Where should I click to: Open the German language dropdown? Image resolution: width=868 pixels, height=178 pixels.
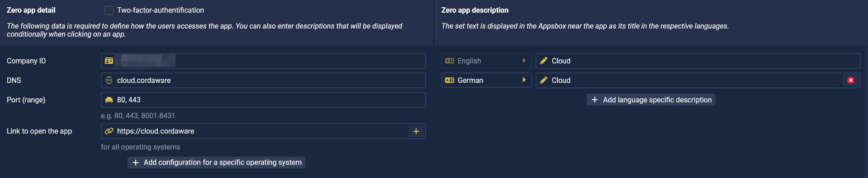[486, 80]
